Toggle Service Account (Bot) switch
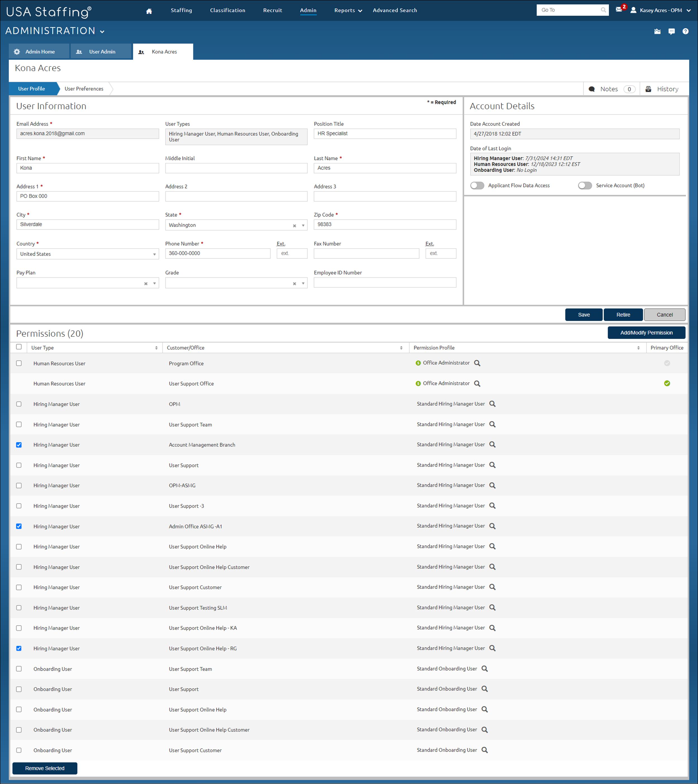Image resolution: width=698 pixels, height=784 pixels. 585,185
